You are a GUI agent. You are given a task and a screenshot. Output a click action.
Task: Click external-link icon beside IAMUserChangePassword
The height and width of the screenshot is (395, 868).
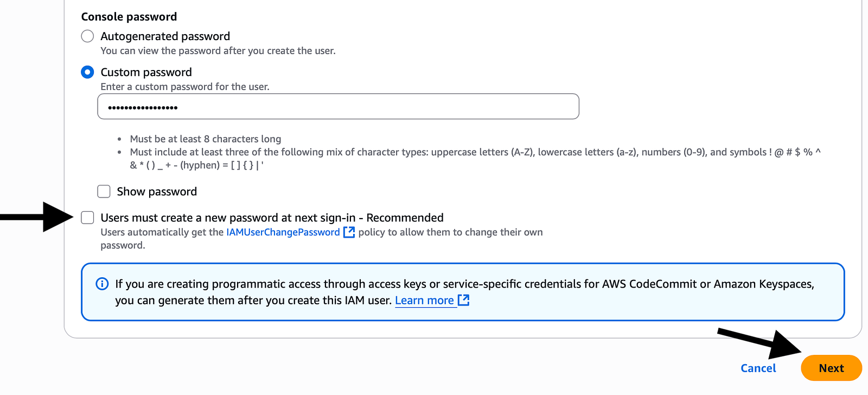(x=349, y=232)
